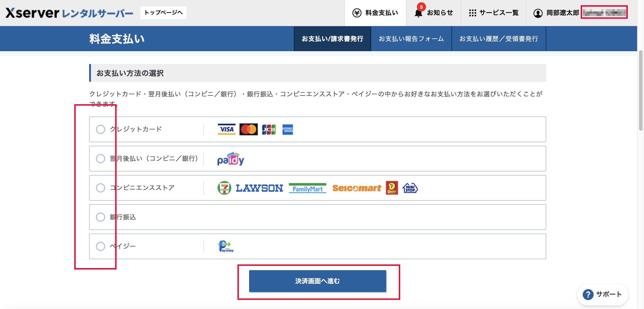The image size is (644, 309).
Task: Click the yen payment icon in header
Action: coord(357,13)
